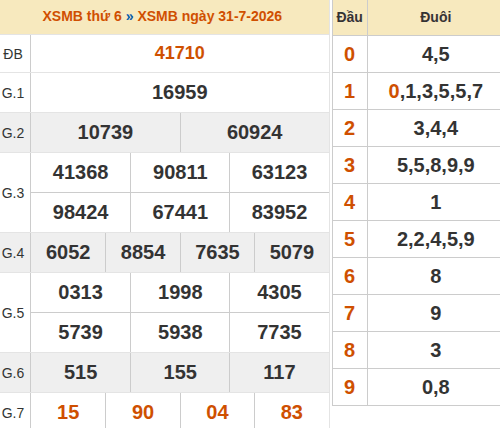Screen dimensions: 500x428
Task: Select G.5 number 1998
Action: tap(180, 292)
